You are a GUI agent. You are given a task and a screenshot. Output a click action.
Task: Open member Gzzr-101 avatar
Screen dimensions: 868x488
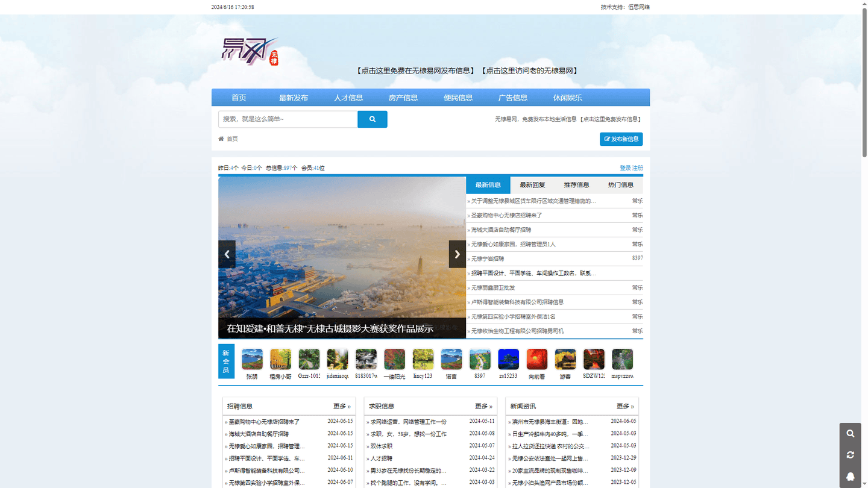pyautogui.click(x=309, y=359)
